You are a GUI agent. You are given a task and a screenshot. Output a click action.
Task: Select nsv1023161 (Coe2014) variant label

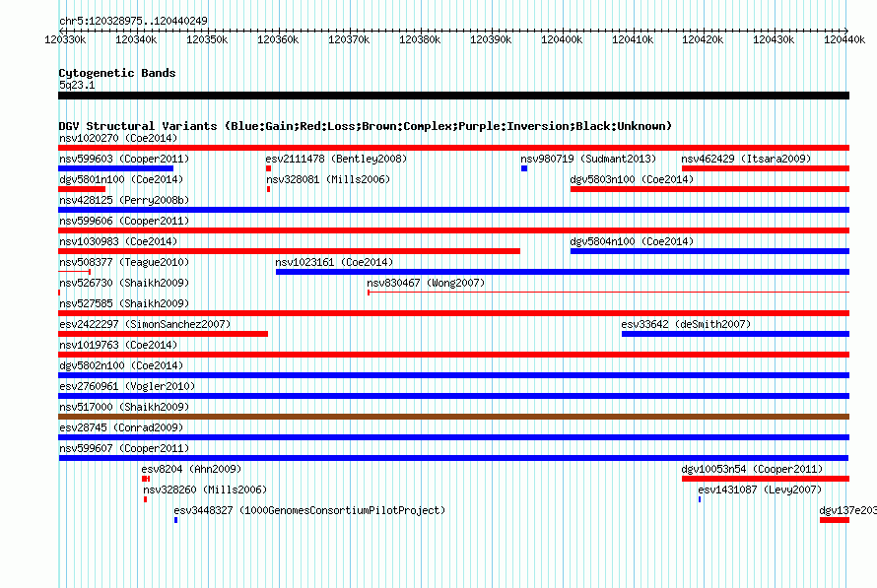click(334, 262)
